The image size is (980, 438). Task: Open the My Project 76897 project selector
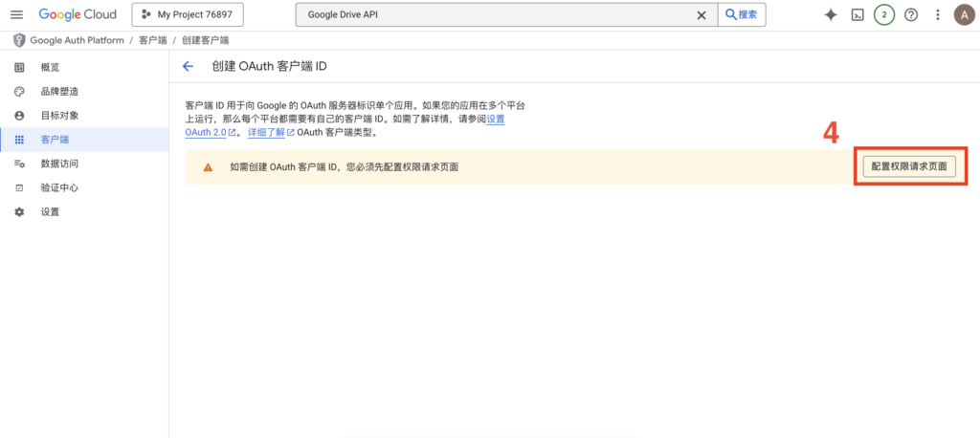tap(187, 14)
